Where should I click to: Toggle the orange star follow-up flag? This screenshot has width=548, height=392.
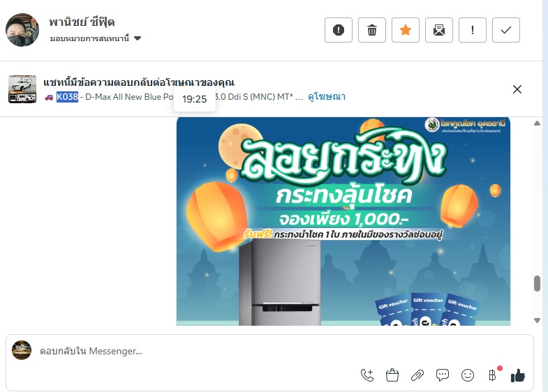point(406,30)
